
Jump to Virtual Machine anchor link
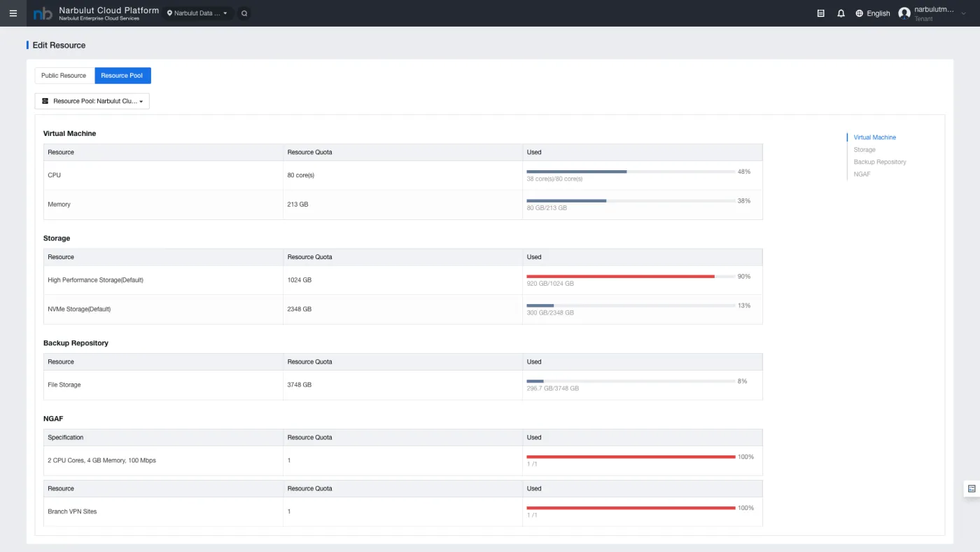[874, 137]
